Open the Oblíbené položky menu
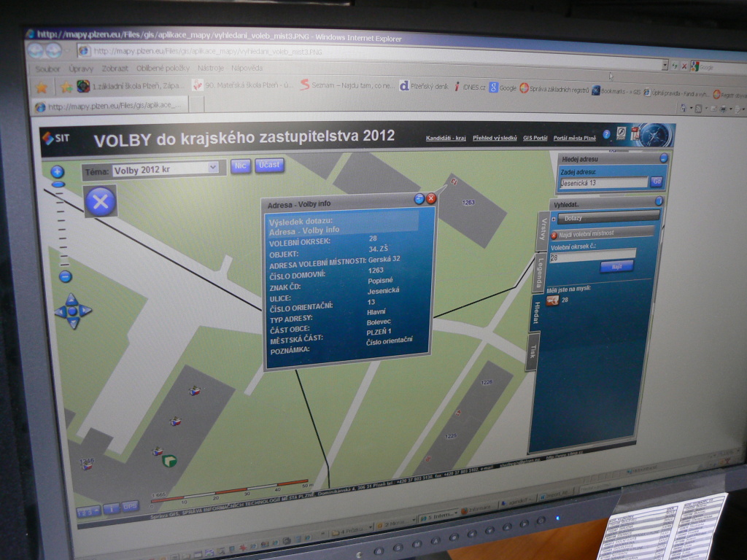The image size is (747, 560). coord(163,68)
